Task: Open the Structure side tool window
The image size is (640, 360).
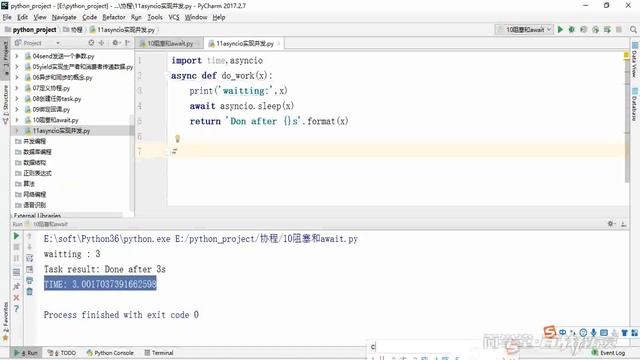Action: pos(5,104)
